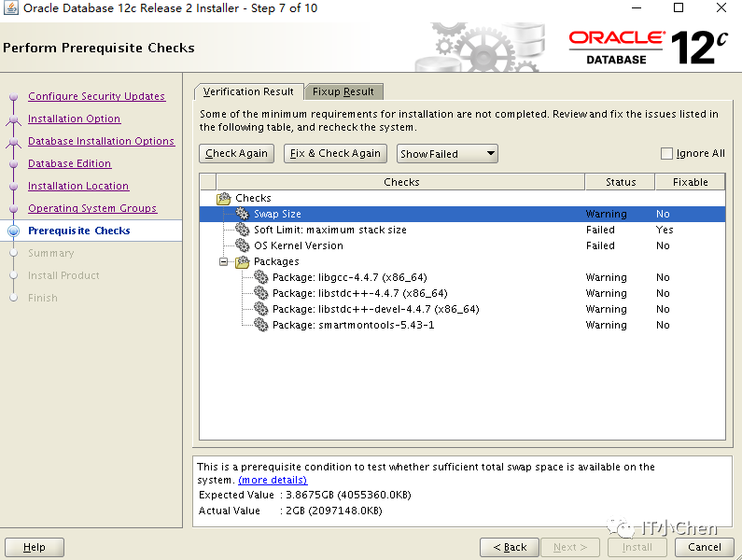Screen dimensions: 742x560
Task: Click Failed status of OS Kernel Version
Action: (x=600, y=245)
